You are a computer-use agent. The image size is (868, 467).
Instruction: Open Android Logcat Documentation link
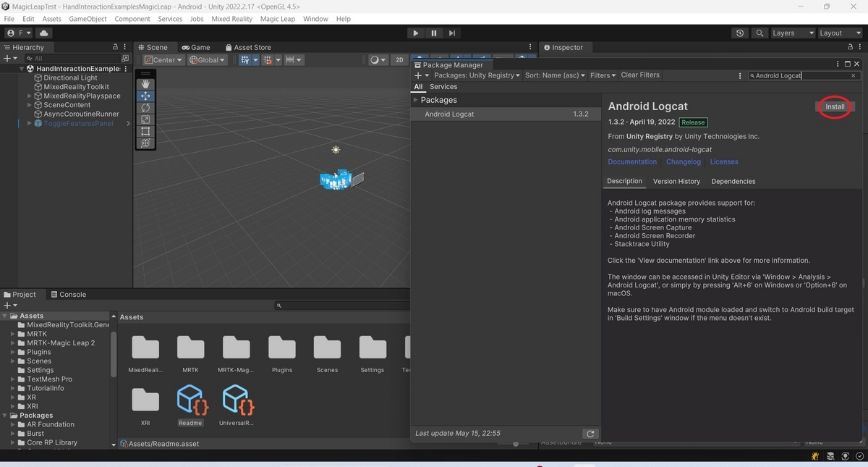pyautogui.click(x=632, y=162)
